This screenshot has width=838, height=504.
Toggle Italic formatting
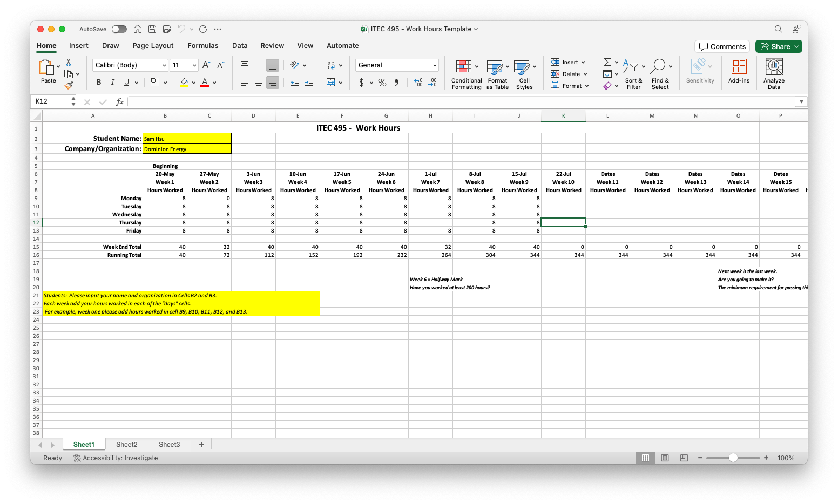[112, 83]
